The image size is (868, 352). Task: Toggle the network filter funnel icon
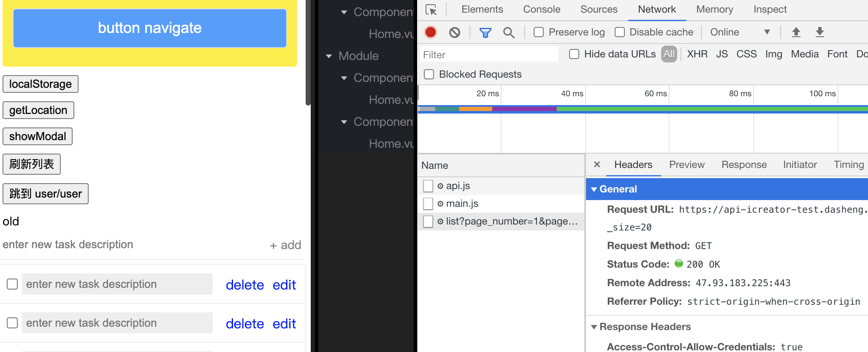tap(486, 32)
